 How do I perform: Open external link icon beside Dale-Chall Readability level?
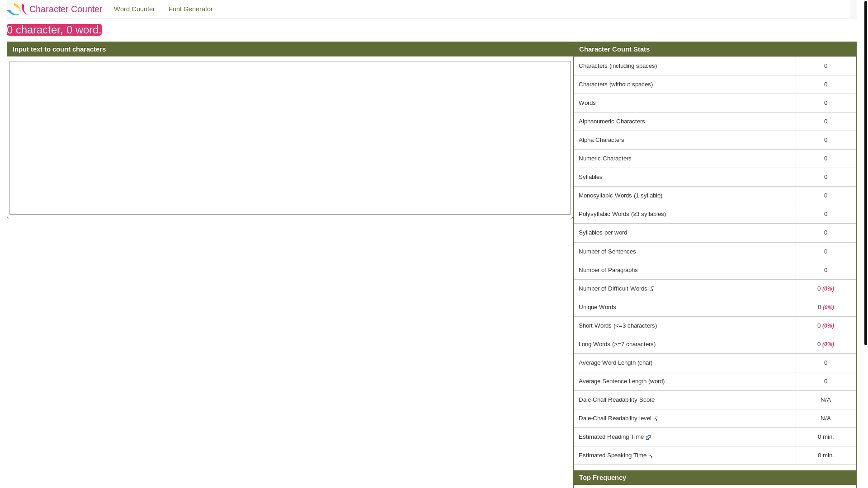coord(656,419)
